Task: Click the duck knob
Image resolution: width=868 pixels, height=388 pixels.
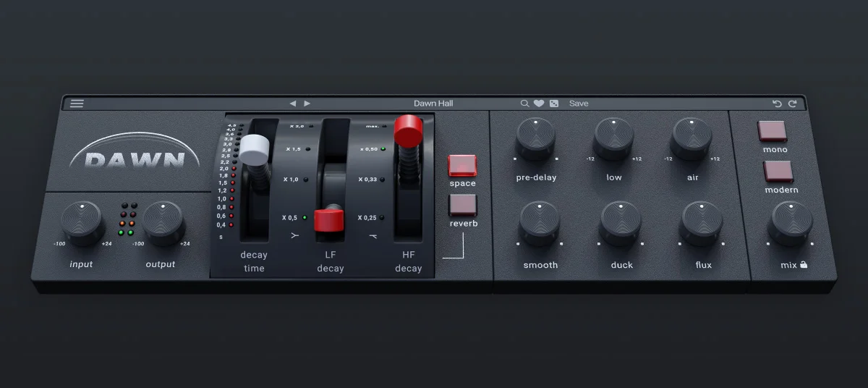Action: pos(621,224)
